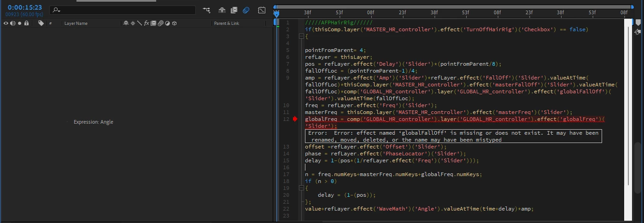Toggle the Shy layers hide switch
The width and height of the screenshot is (644, 223).
222,10
